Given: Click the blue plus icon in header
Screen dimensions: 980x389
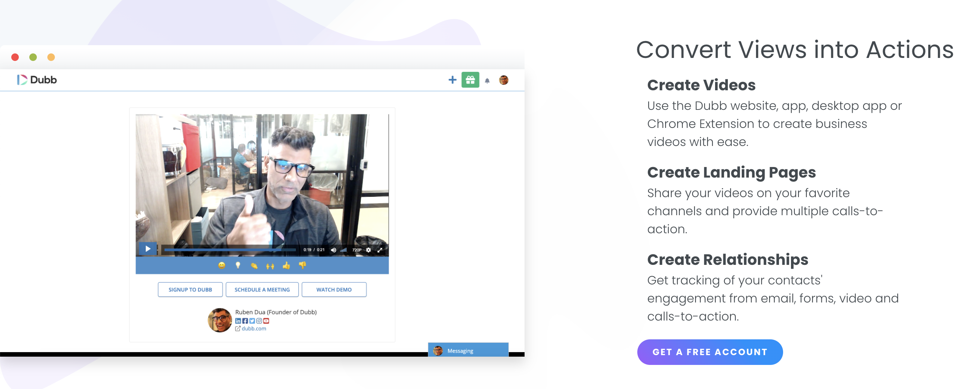Looking at the screenshot, I should click(x=452, y=80).
